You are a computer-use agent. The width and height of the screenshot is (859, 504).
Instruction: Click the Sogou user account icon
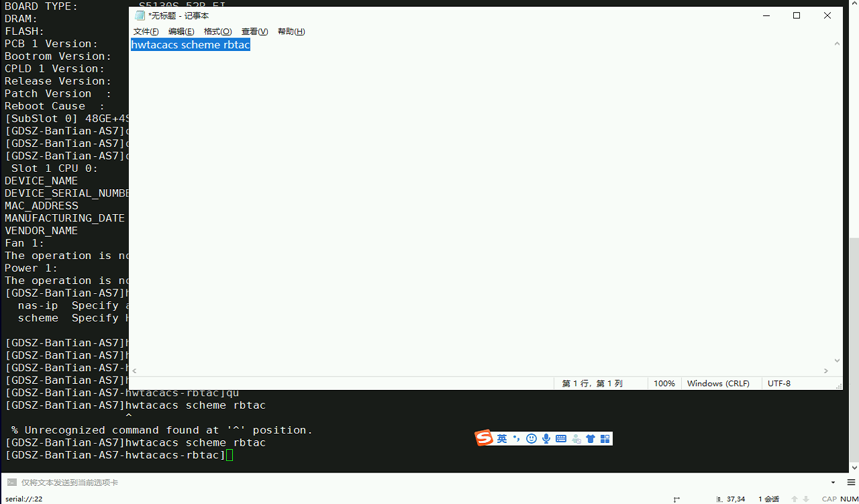(576, 439)
